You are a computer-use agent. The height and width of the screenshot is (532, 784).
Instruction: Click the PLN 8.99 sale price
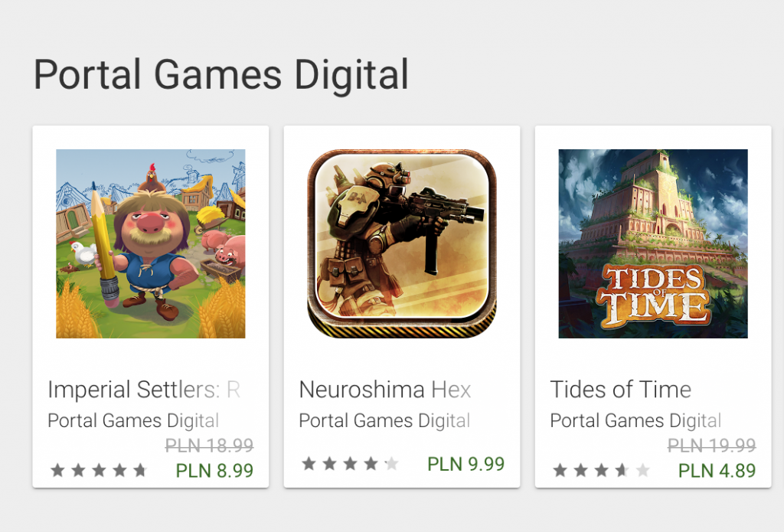[x=214, y=470]
